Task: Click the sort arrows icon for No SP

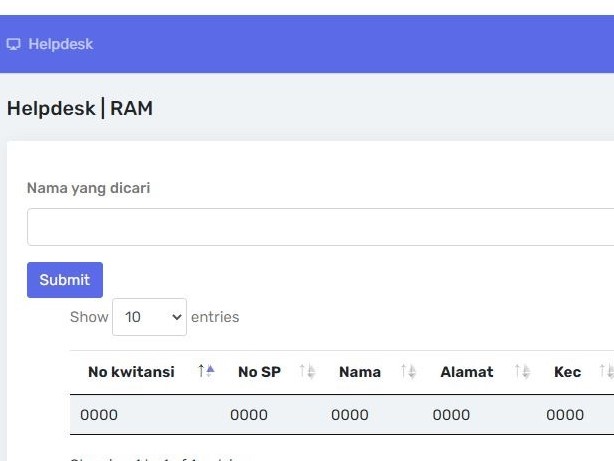Action: click(x=307, y=371)
